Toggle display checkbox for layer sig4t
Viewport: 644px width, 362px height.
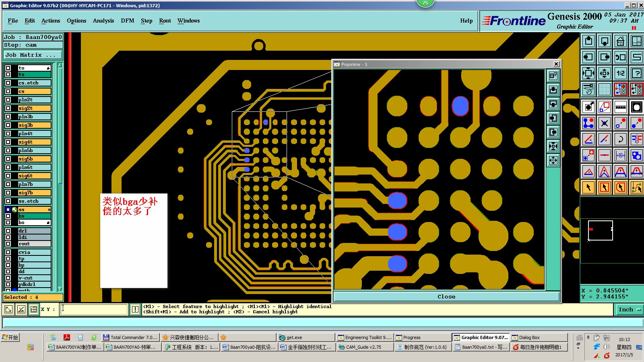pyautogui.click(x=8, y=142)
